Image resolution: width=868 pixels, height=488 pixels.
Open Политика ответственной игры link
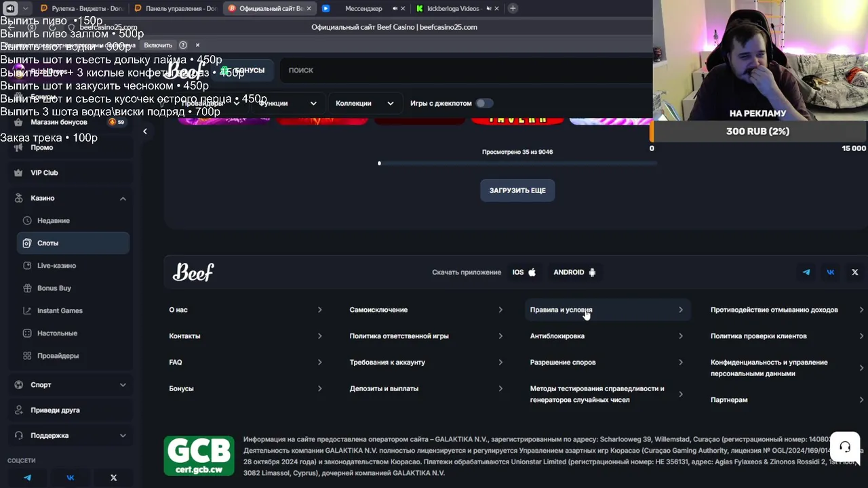[427, 336]
